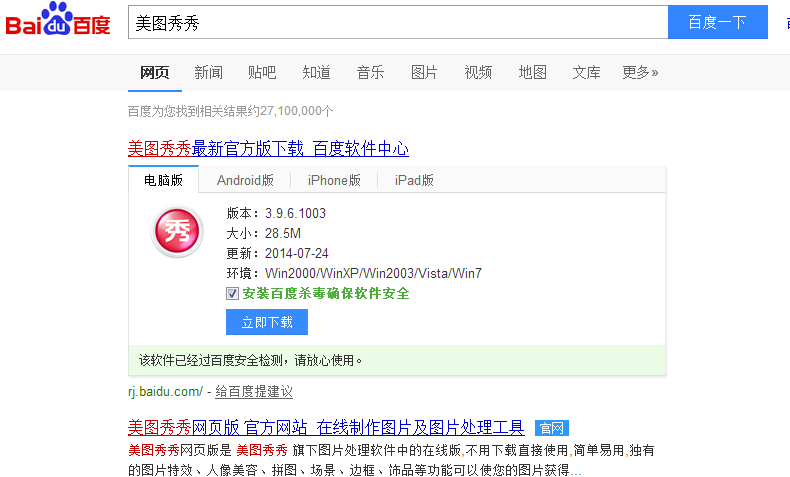Switch to the iPhone版 tab
790x477 pixels.
(x=334, y=180)
